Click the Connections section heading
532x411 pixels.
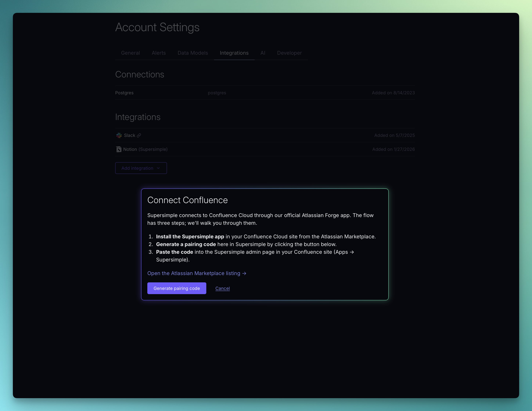[140, 74]
